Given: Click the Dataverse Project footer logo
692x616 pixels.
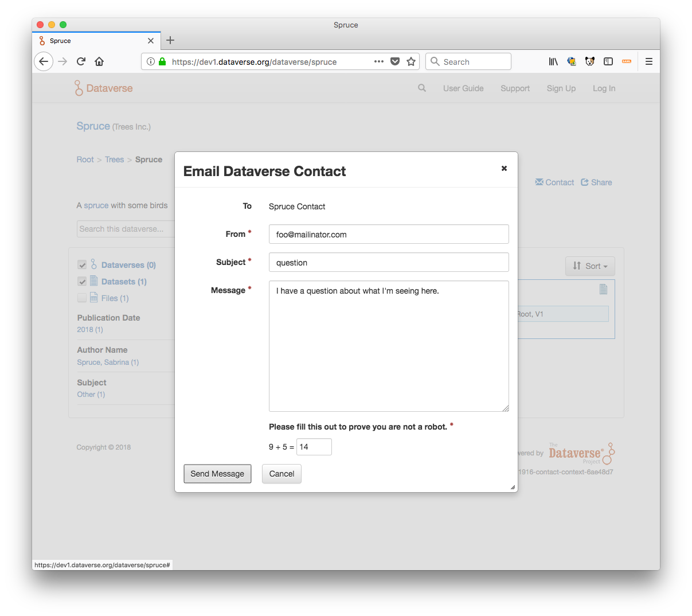Looking at the screenshot, I should tap(581, 453).
